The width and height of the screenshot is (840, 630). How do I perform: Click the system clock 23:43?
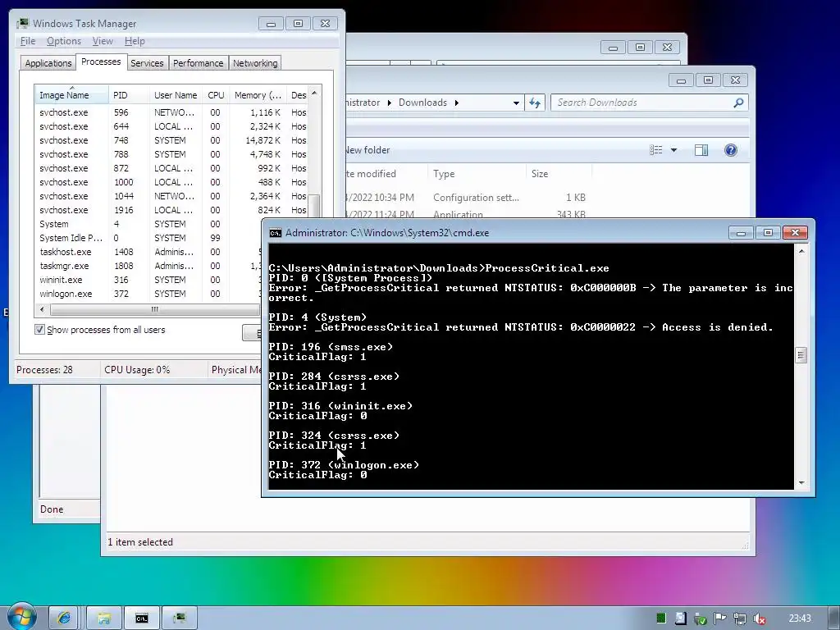800,619
